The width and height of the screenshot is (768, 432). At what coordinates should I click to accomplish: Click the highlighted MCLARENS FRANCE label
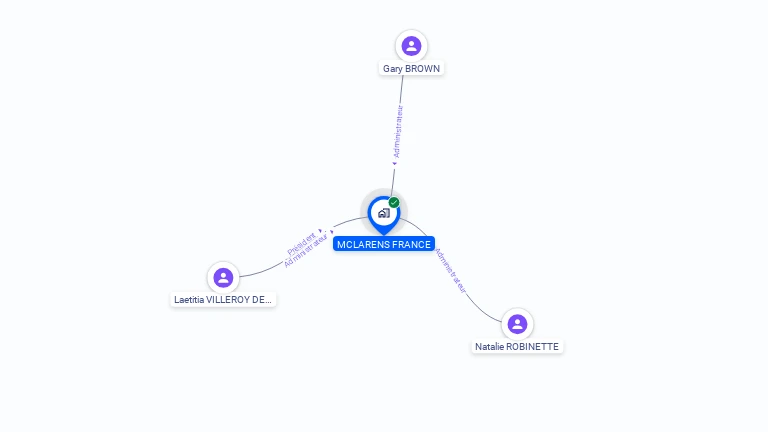[x=384, y=244]
